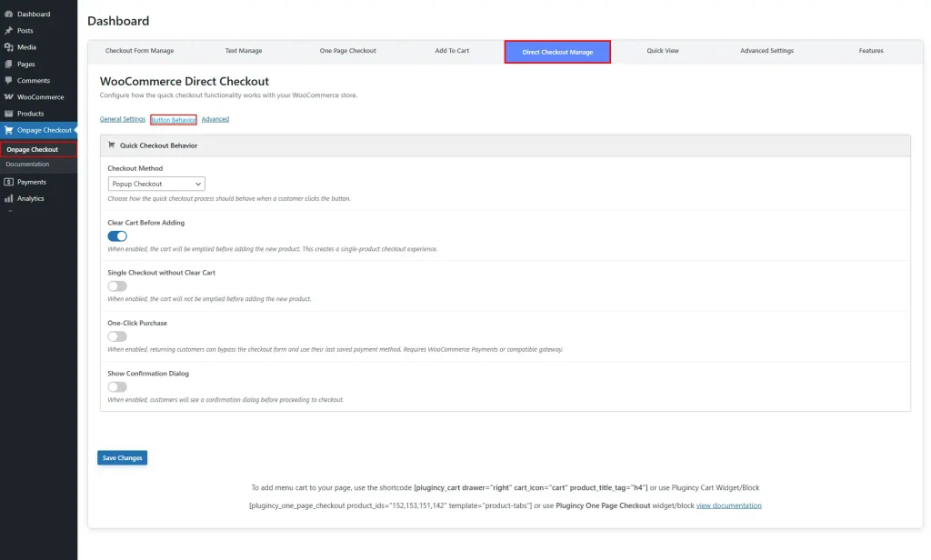The height and width of the screenshot is (560, 931).
Task: Click the Payments dollar icon
Action: click(x=8, y=182)
